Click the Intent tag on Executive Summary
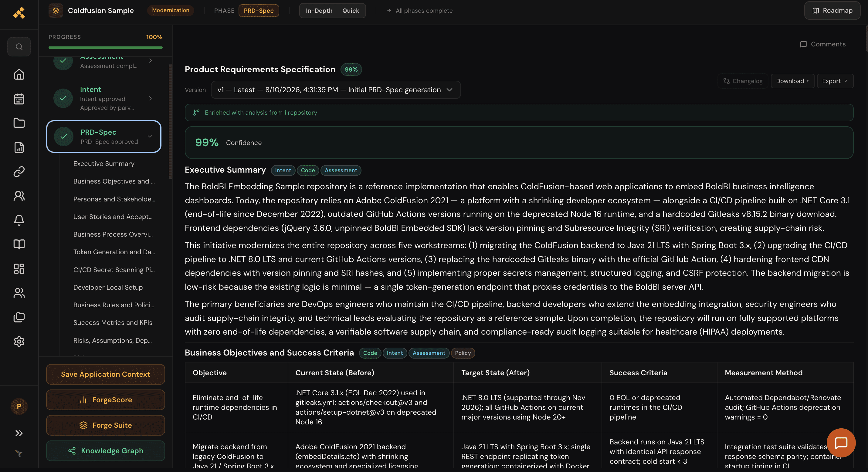Viewport: 868px width, 472px height. pyautogui.click(x=283, y=170)
